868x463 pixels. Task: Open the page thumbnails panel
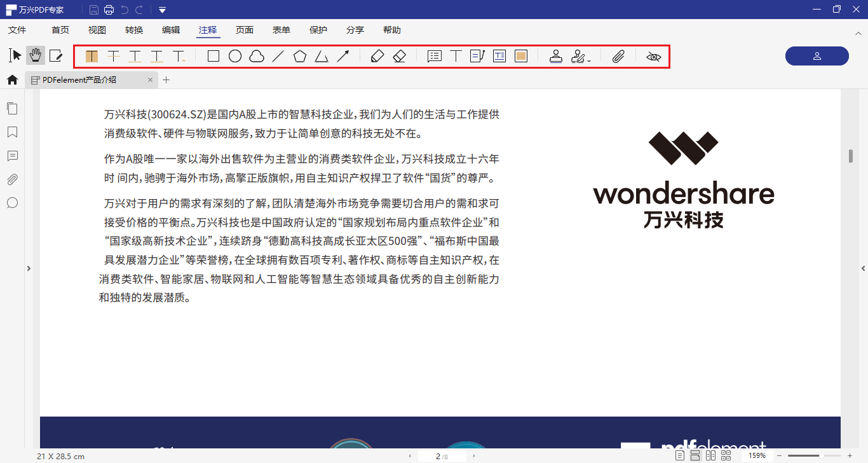click(12, 108)
